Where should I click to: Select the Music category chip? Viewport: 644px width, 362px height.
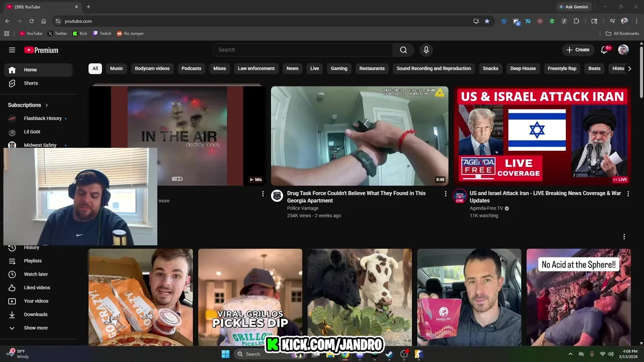(117, 68)
